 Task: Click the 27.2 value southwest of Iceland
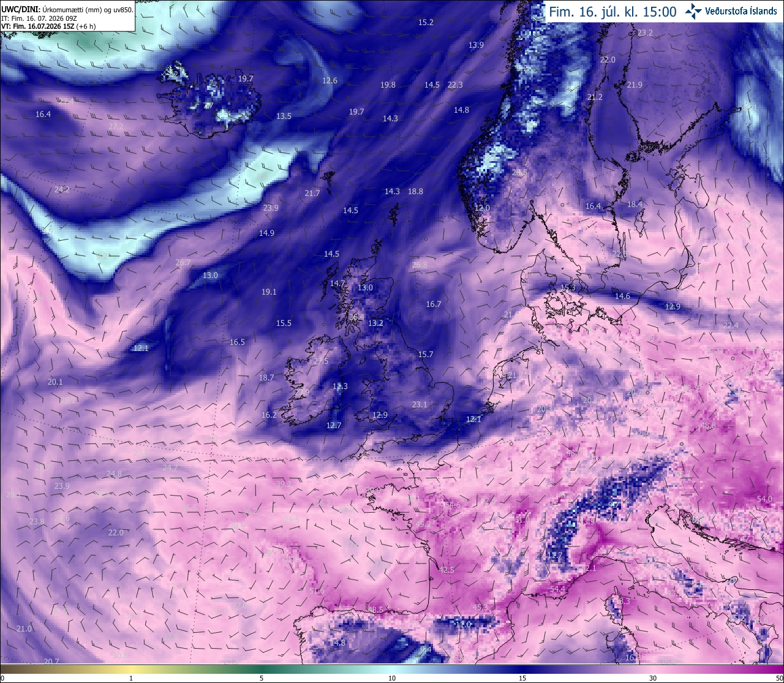[116, 127]
